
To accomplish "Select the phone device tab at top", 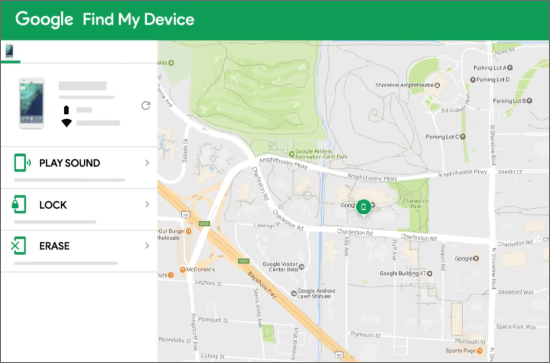I will (x=10, y=51).
